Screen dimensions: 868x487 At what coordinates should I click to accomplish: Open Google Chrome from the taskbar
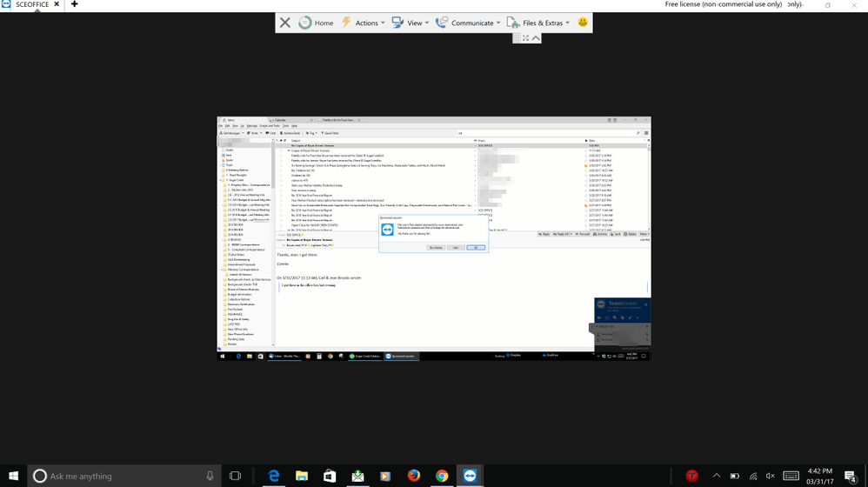(x=442, y=476)
